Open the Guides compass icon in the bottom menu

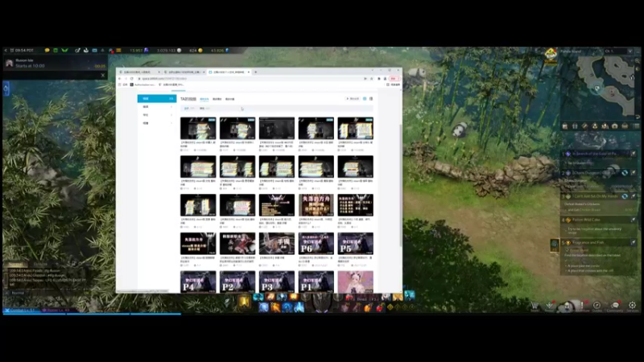[x=597, y=306]
